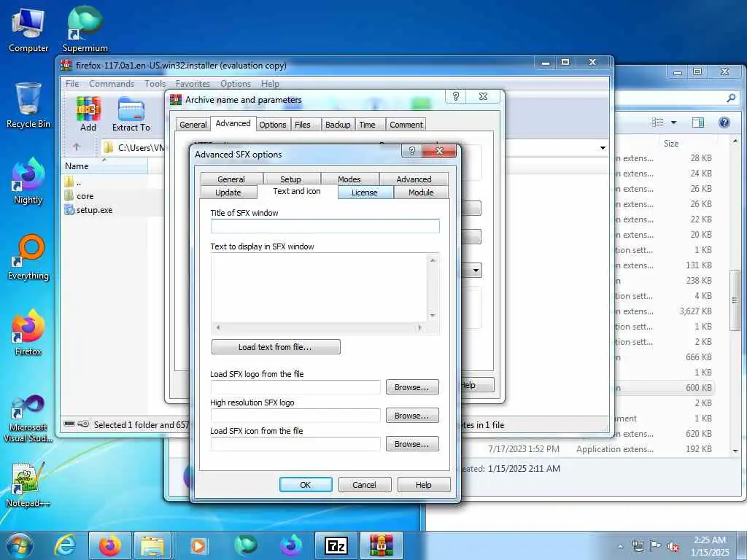The image size is (747, 560).
Task: Open media player taskbar icon
Action: pos(198,545)
